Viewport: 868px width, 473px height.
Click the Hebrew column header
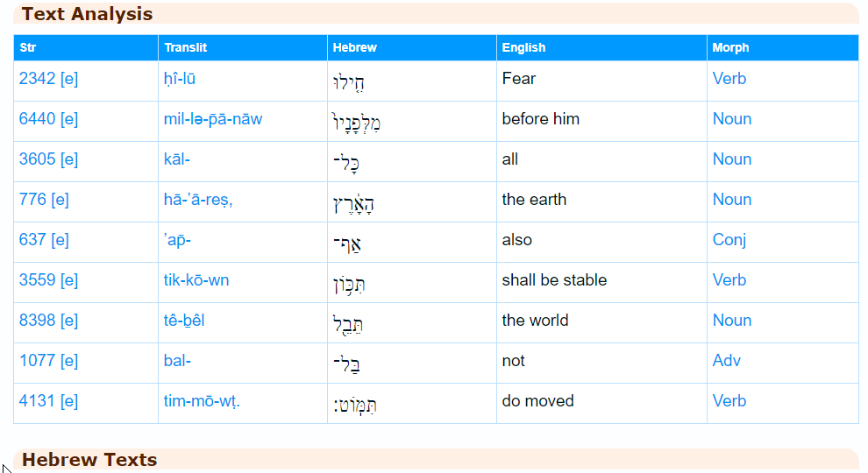(x=355, y=47)
